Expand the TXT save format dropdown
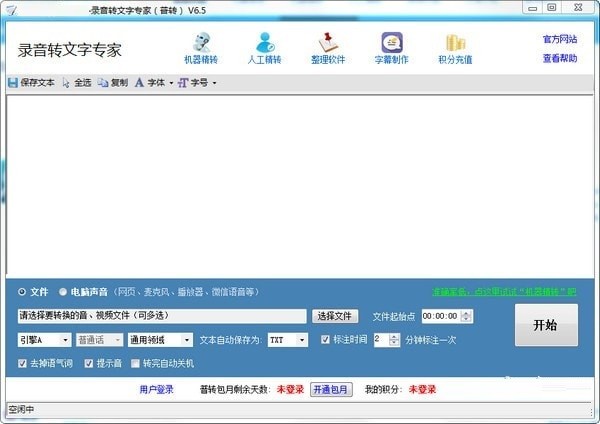The height and width of the screenshot is (424, 600). tap(302, 340)
